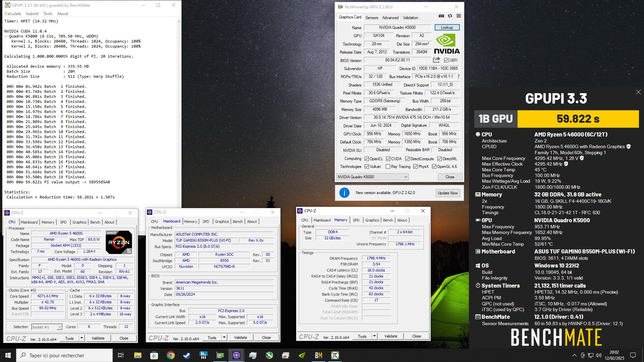Open the volume control in the system tray
Screen dimensions: 644x362
[599, 355]
